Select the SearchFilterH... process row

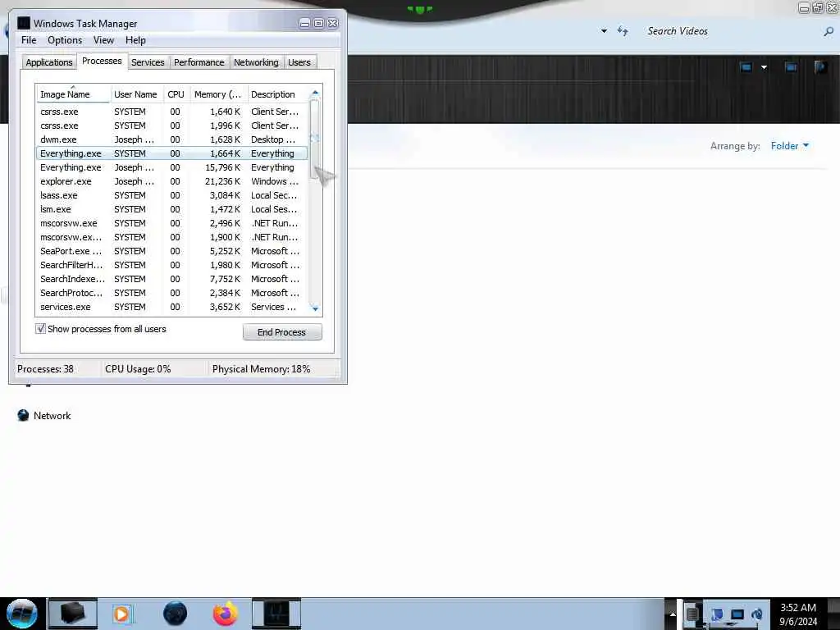[x=171, y=265]
